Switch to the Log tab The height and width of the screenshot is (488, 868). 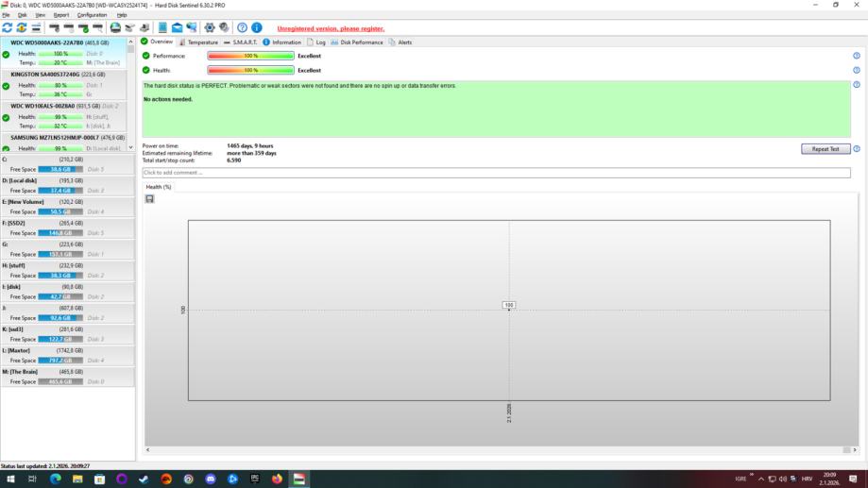point(316,42)
